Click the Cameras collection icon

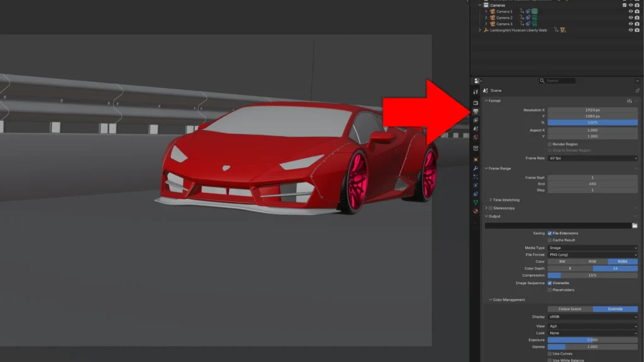[x=486, y=5]
